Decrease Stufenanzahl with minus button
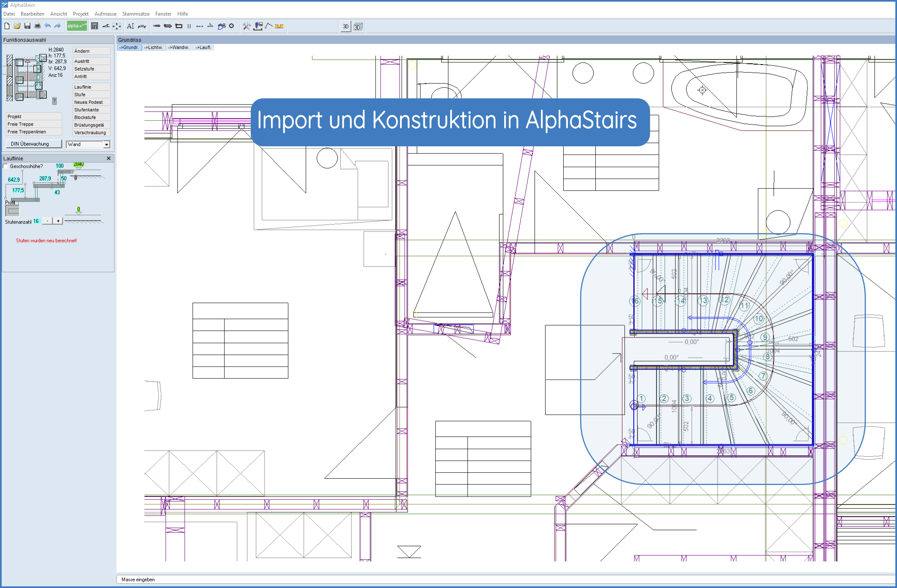Viewport: 897px width, 588px height. (48, 221)
